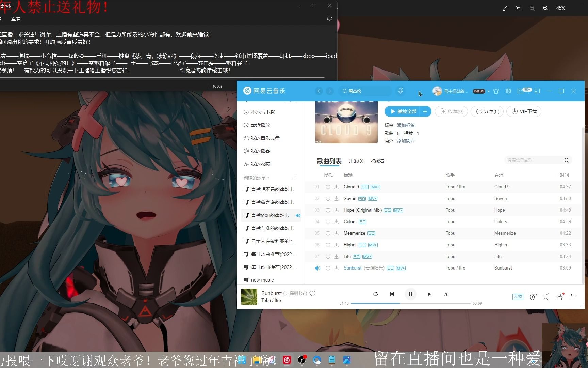This screenshot has width=588, height=368.
Task: Switch to 评论(0) tab
Action: [356, 161]
